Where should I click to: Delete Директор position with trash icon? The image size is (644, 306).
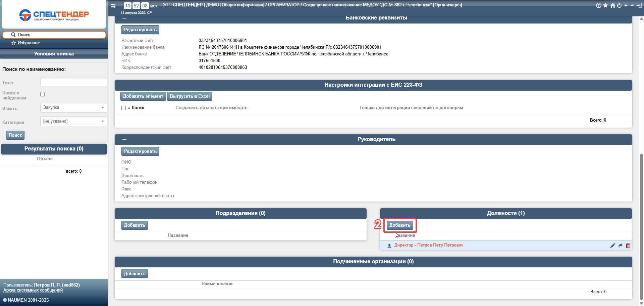click(628, 246)
